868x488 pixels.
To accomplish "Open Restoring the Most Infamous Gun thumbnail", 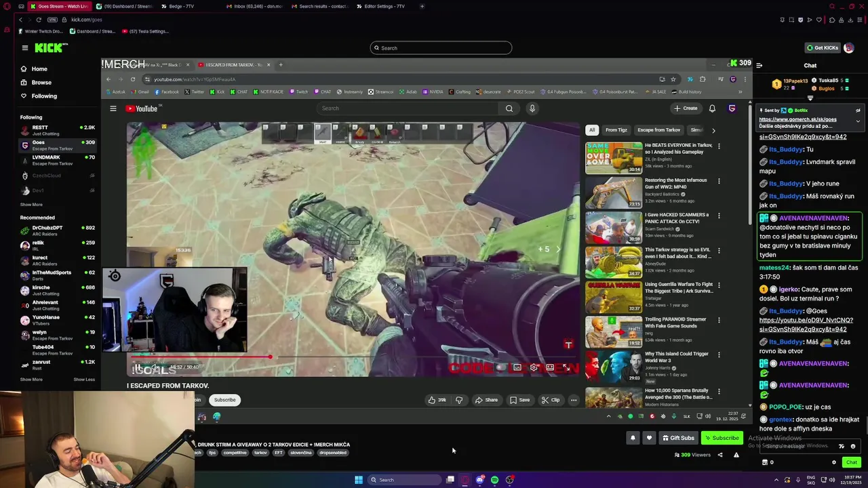I will (614, 192).
